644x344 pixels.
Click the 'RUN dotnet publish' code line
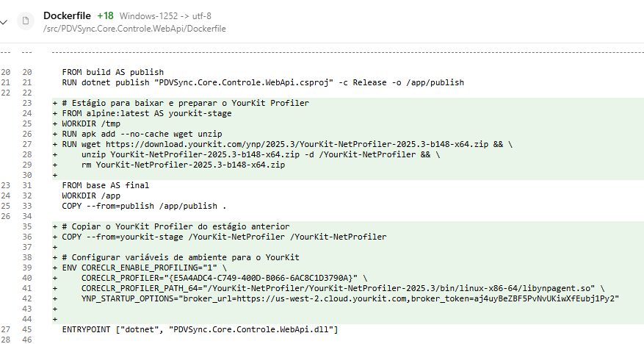coord(262,83)
